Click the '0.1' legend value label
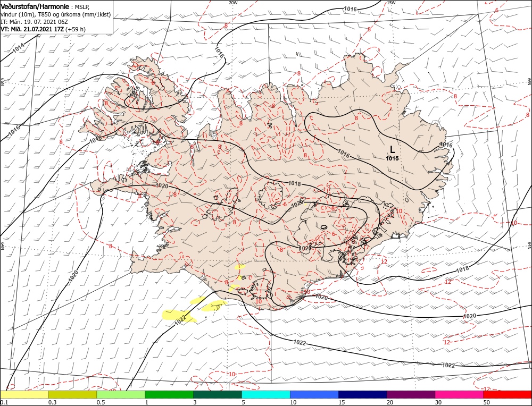Viewport: 532px width, 406px height. 3,402
